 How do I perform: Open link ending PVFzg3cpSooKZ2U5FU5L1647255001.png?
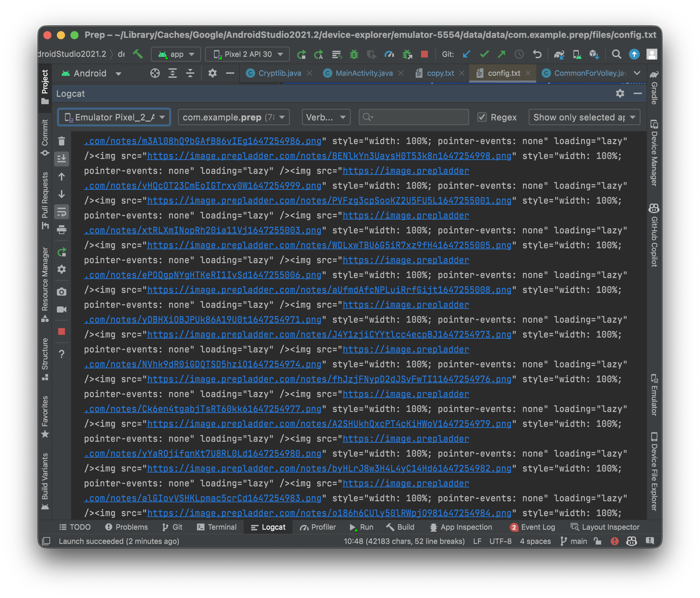click(329, 201)
